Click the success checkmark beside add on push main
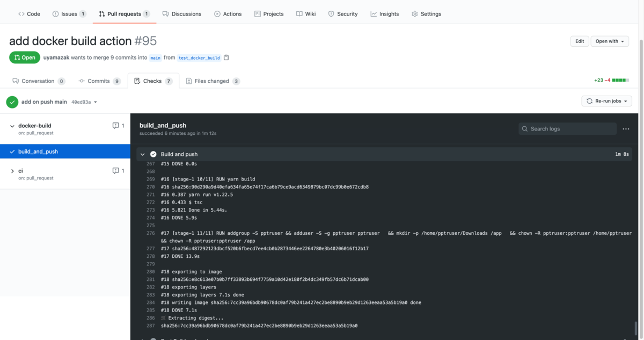Screen dimensions: 644x340 pyautogui.click(x=12, y=101)
